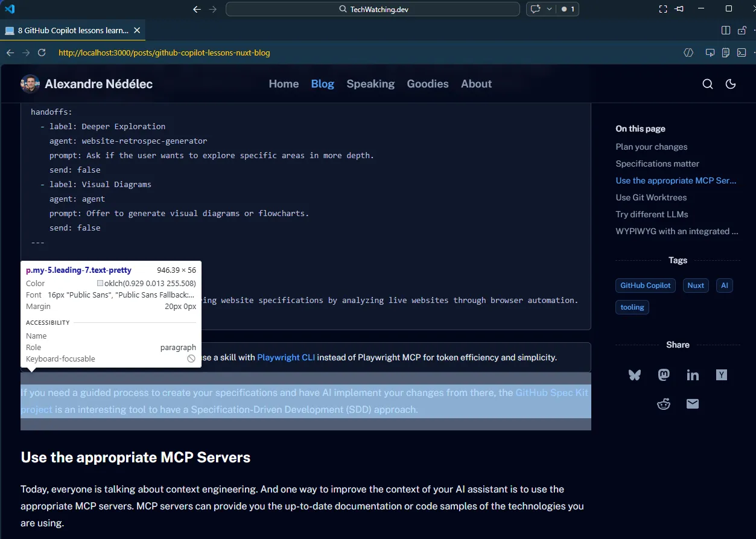Select the element picker icon
Image resolution: width=756 pixels, height=539 pixels.
click(710, 53)
